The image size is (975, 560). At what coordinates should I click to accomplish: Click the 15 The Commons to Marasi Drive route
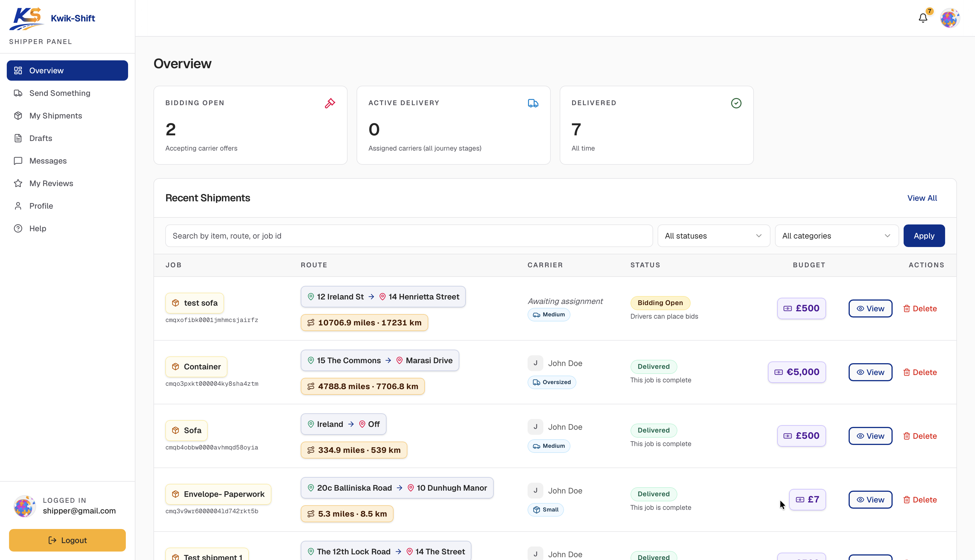click(380, 361)
